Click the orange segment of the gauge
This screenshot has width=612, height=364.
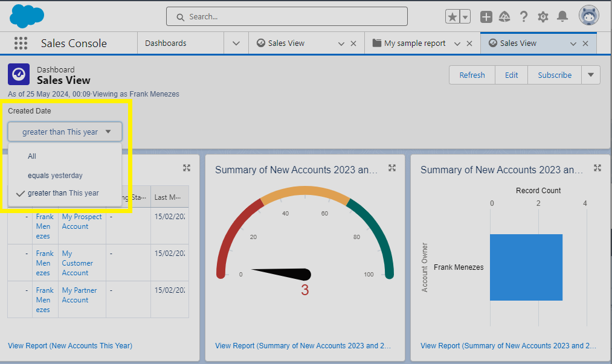pyautogui.click(x=305, y=191)
